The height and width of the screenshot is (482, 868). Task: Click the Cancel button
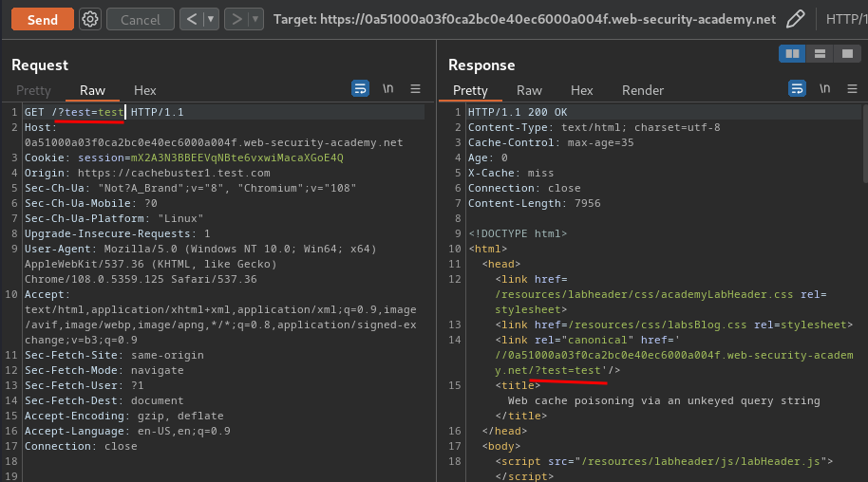tap(140, 19)
